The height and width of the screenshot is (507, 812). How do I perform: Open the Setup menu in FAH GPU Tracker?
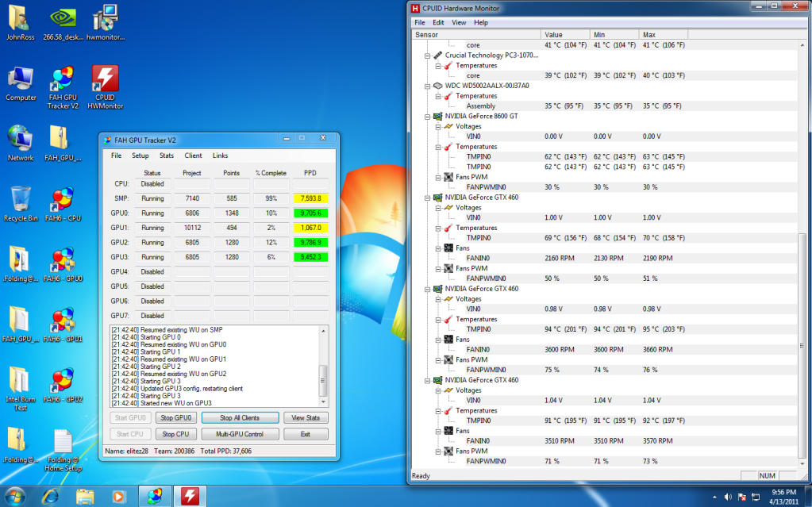(140, 156)
